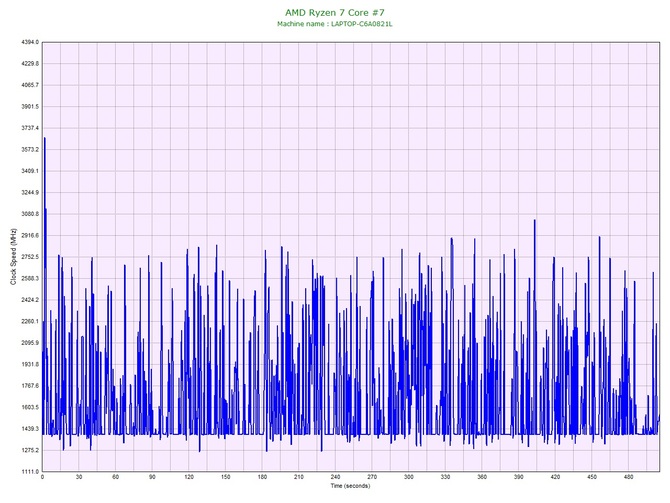The width and height of the screenshot is (670, 503).
Task: Click the "Clock Speed (MHz)" axis label
Action: pos(13,257)
